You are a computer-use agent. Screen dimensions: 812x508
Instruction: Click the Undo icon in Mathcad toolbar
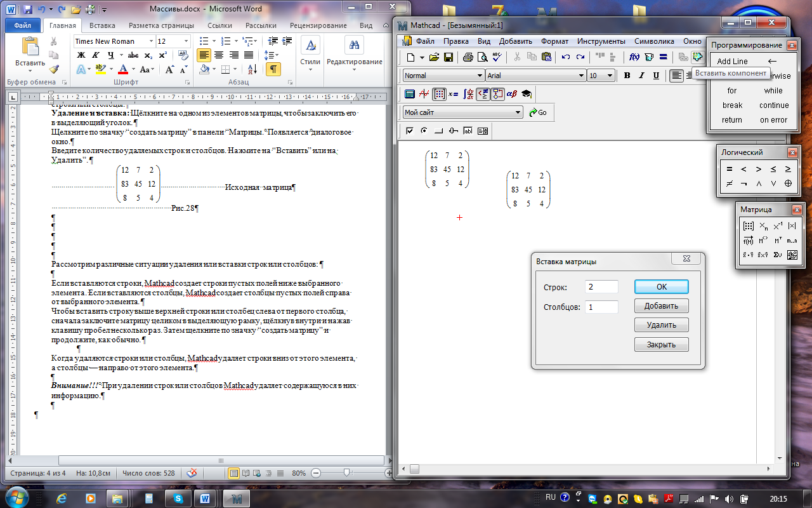[565, 57]
